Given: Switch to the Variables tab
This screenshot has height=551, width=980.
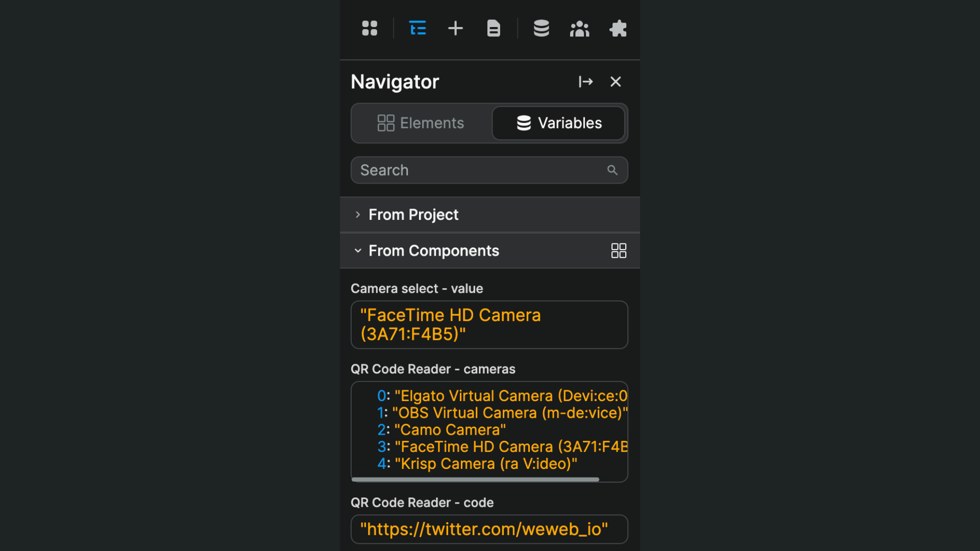Looking at the screenshot, I should tap(558, 123).
